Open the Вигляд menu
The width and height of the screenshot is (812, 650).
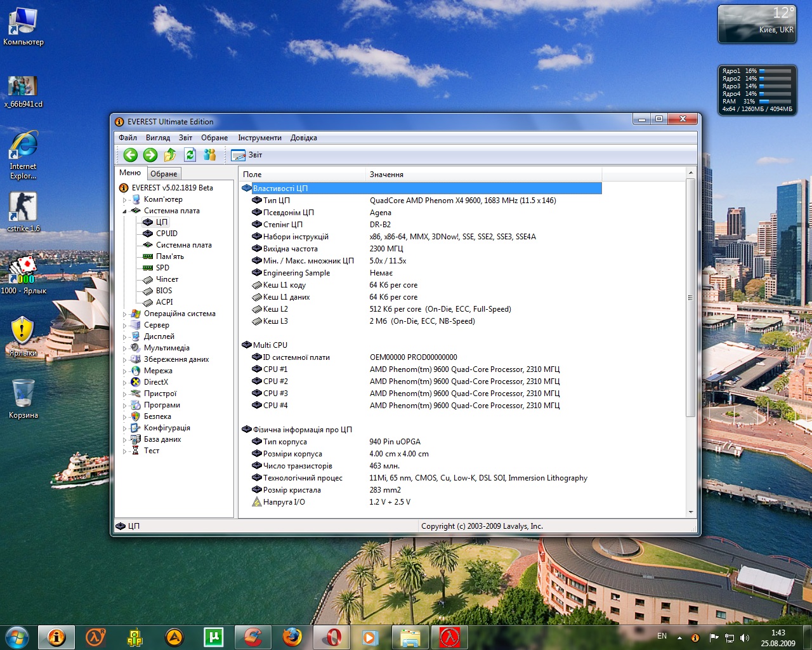coord(158,138)
